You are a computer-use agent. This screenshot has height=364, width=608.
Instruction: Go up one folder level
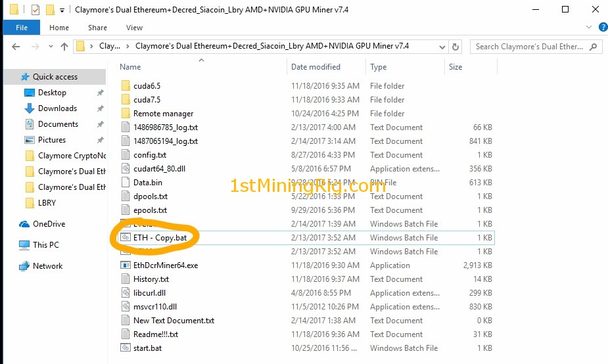tap(64, 47)
